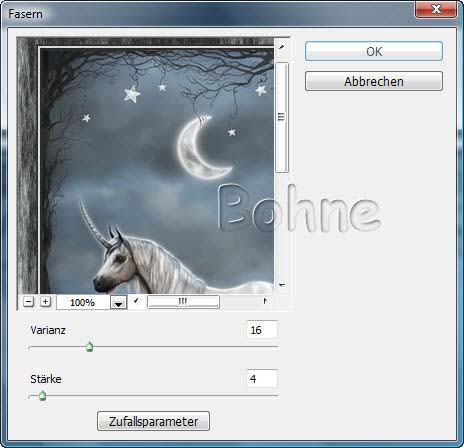Image resolution: width=464 pixels, height=448 pixels.
Task: Click the horizontal scrollbar thumb under preview
Action: (x=183, y=302)
